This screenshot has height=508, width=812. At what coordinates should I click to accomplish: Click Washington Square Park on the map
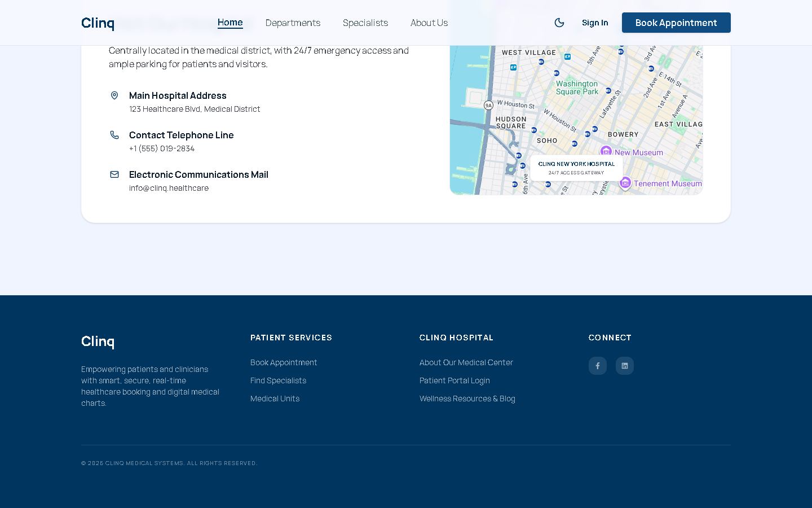(577, 87)
